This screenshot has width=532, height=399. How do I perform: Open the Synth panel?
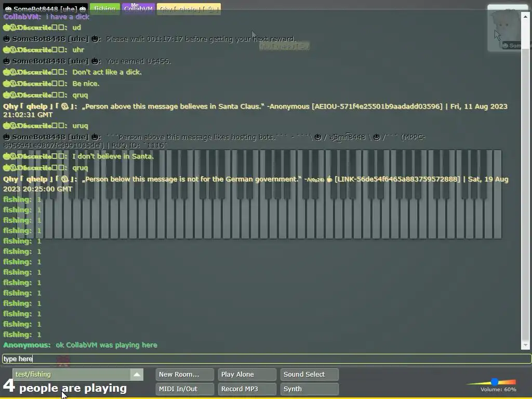click(310, 389)
